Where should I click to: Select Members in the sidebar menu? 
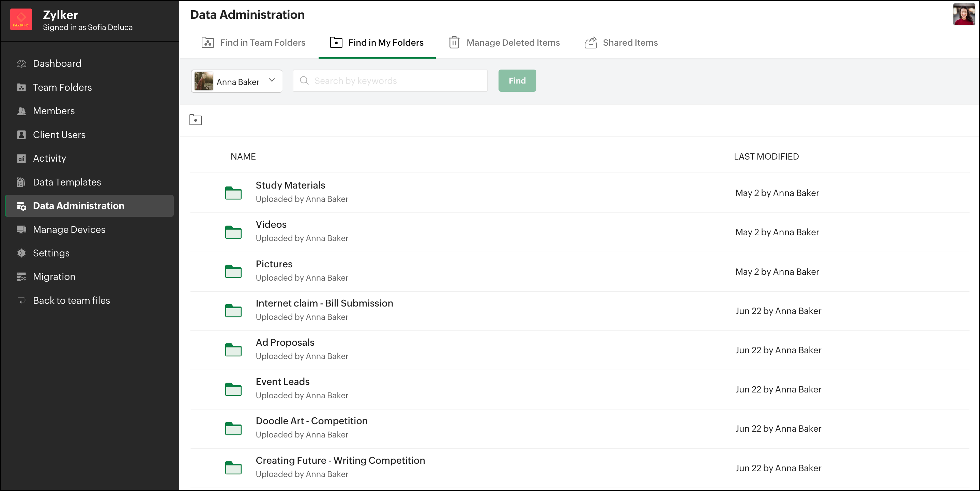point(53,111)
